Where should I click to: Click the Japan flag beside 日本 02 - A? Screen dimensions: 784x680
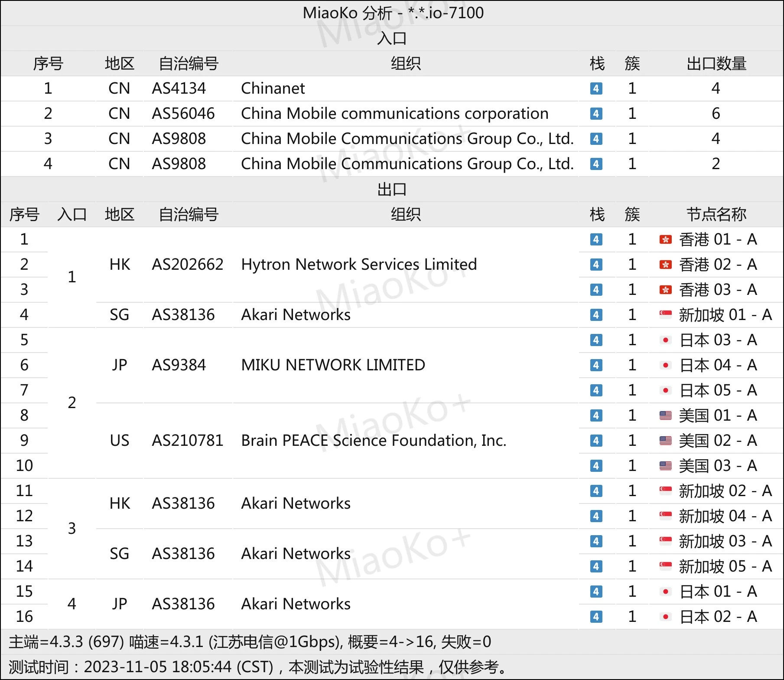tap(665, 617)
